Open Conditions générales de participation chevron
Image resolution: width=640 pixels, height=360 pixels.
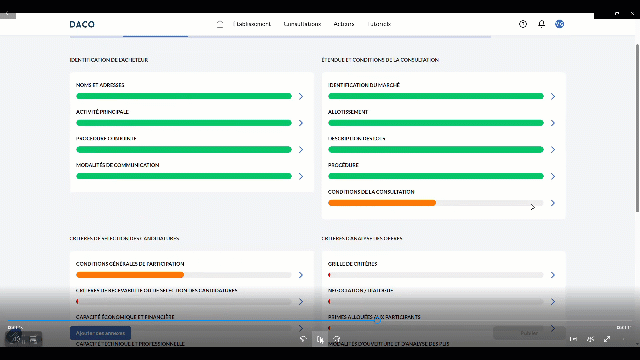click(x=301, y=275)
